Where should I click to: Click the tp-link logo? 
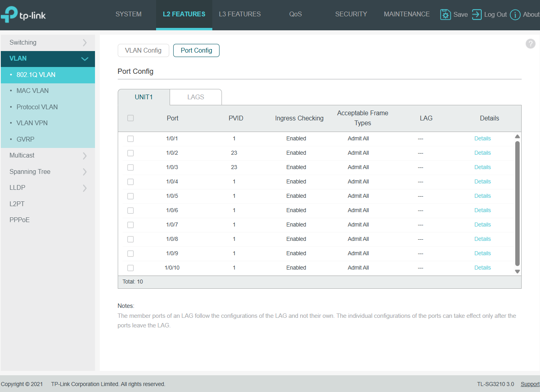[24, 15]
